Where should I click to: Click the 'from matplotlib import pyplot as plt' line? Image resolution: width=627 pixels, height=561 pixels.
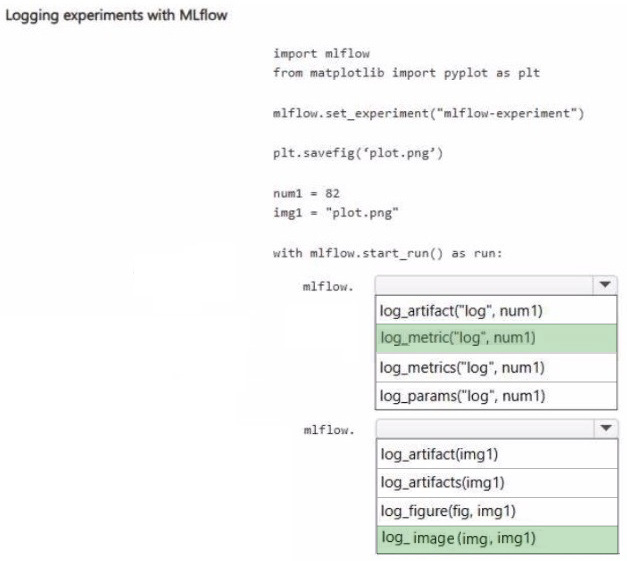[x=406, y=73]
